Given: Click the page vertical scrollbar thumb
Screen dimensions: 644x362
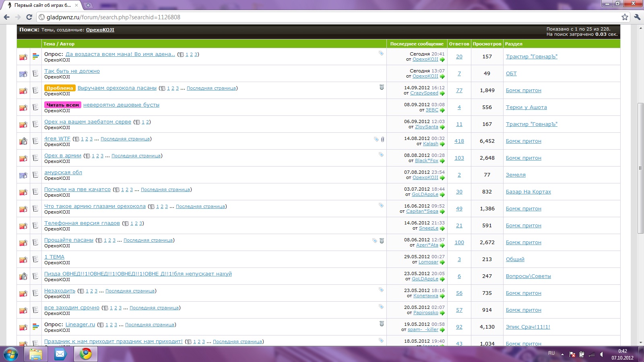Looking at the screenshot, I should click(x=640, y=168).
